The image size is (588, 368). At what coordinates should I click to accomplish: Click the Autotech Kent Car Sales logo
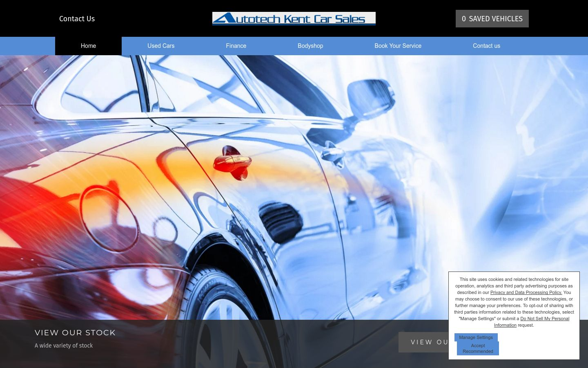click(294, 18)
